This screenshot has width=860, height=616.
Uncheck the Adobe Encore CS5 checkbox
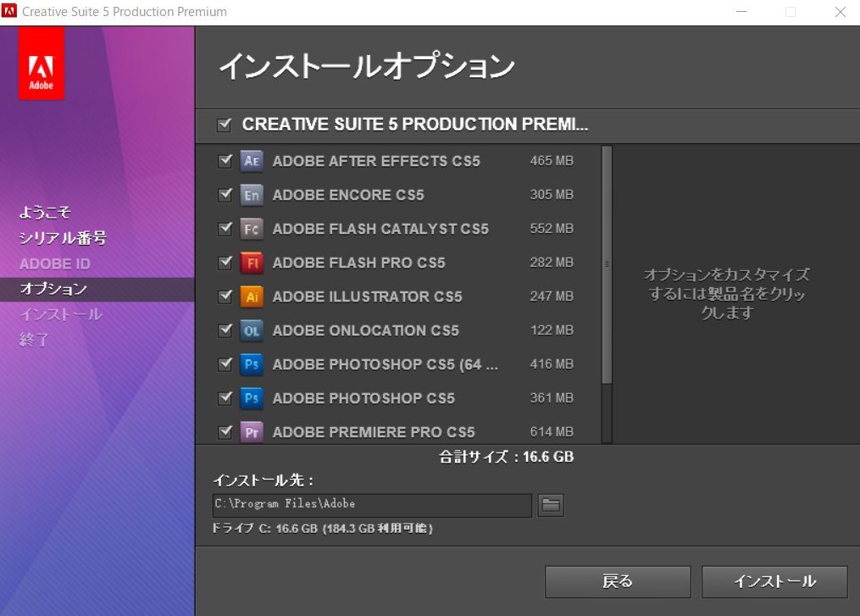click(x=225, y=195)
